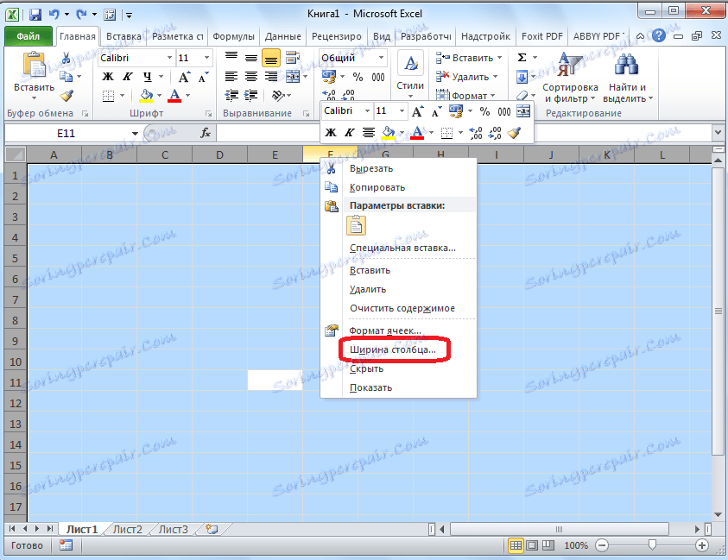Open the Файл tab
The image size is (728, 560).
(28, 36)
